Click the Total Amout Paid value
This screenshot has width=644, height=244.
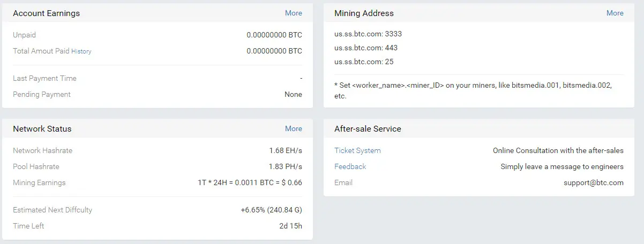(274, 51)
